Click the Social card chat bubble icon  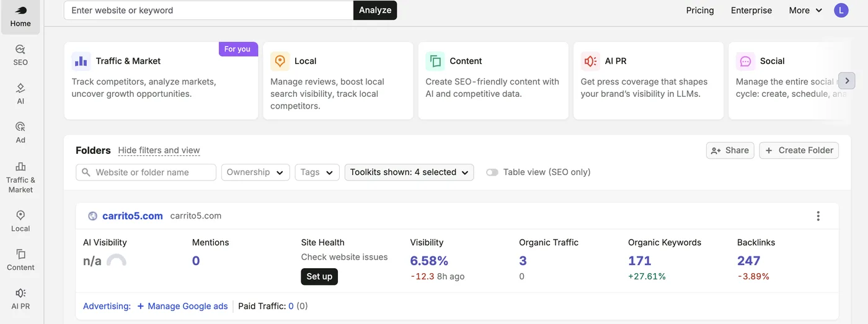click(745, 61)
